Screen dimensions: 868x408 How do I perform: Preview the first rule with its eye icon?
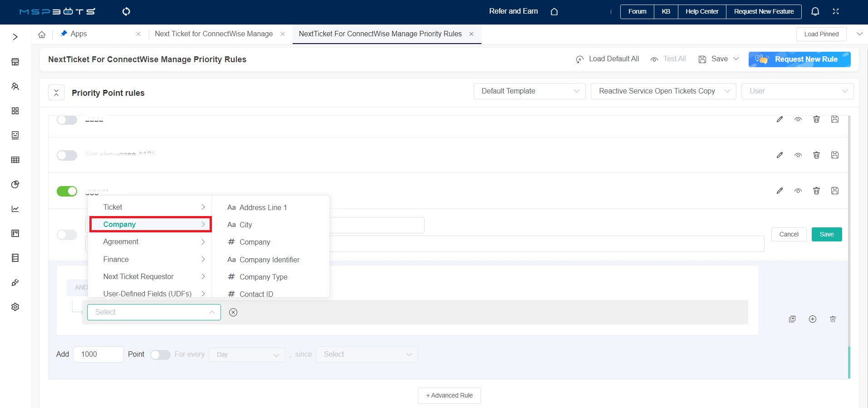(x=798, y=119)
